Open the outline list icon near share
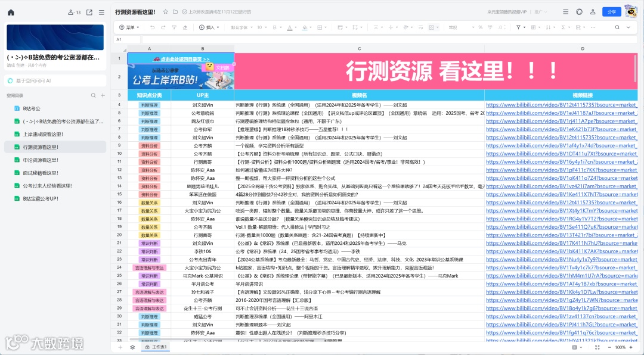The width and height of the screenshot is (644, 355). click(x=565, y=12)
